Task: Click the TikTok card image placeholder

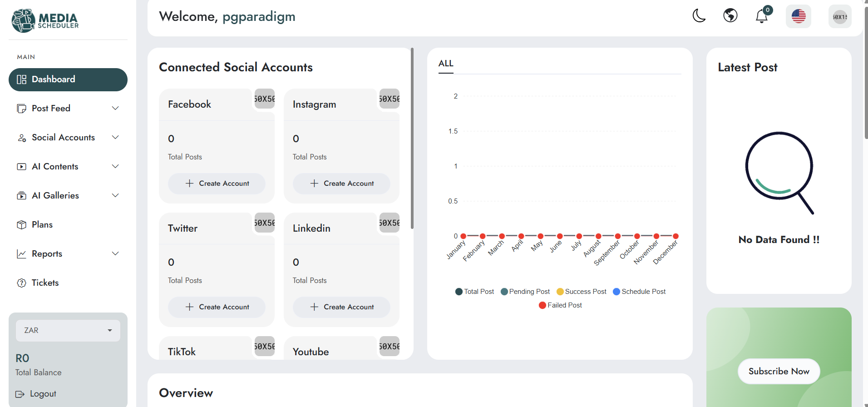Action: 265,346
